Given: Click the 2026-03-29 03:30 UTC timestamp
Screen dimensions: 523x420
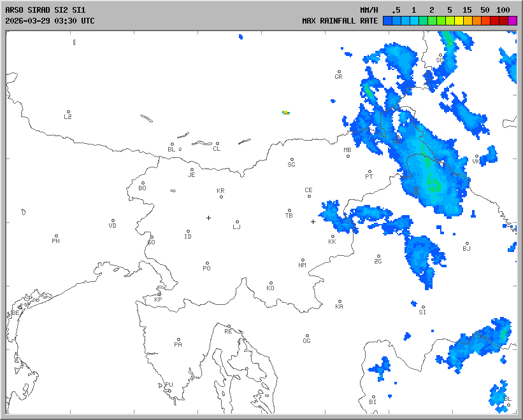Looking at the screenshot, I should pos(50,21).
